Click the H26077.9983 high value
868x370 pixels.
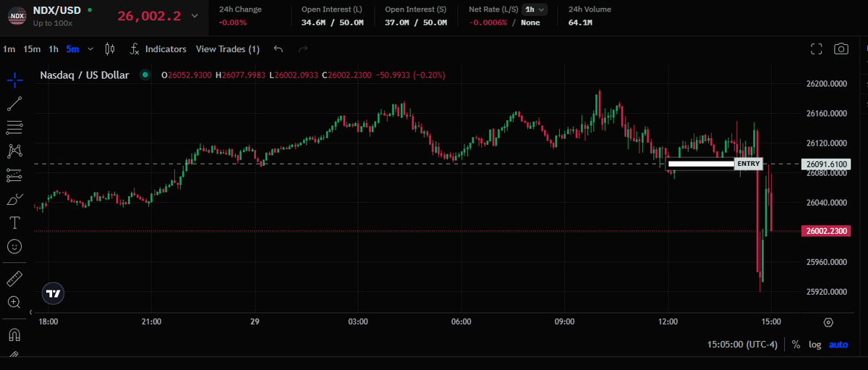(x=240, y=75)
